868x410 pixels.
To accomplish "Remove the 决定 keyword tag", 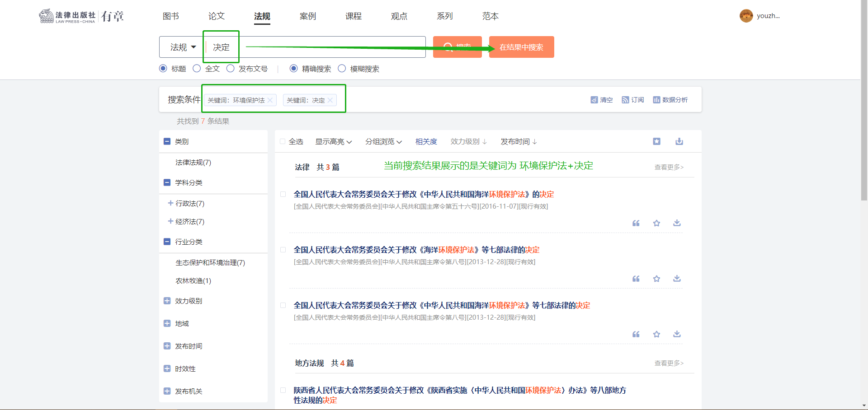I will click(330, 100).
